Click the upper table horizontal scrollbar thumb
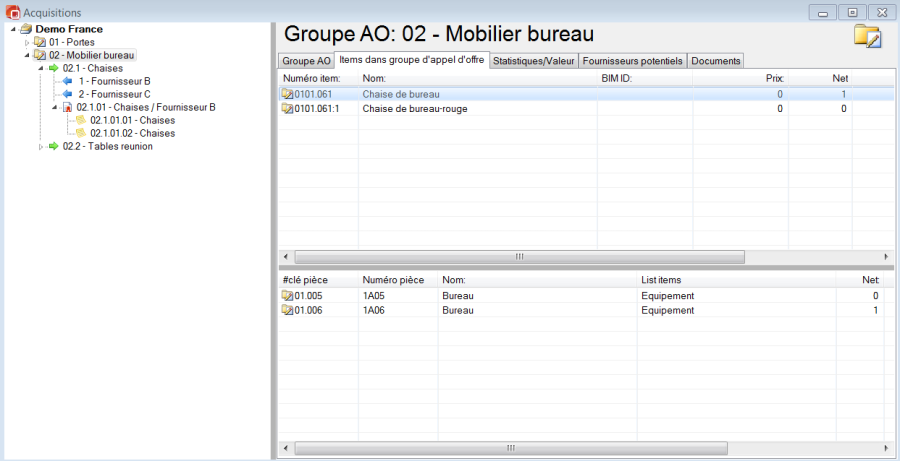Image resolution: width=900 pixels, height=461 pixels. point(519,257)
